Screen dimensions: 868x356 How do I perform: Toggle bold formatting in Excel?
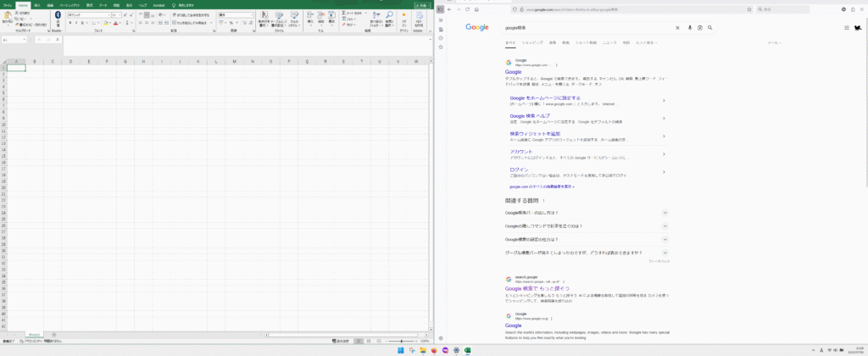point(70,23)
